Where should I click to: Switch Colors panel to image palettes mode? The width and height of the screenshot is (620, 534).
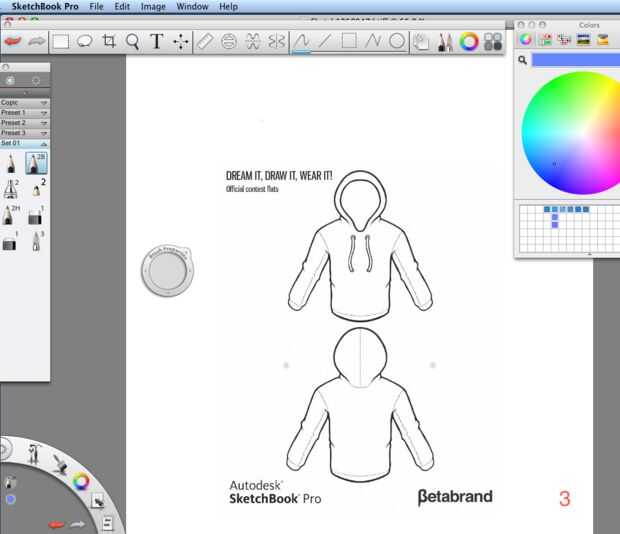coord(584,40)
